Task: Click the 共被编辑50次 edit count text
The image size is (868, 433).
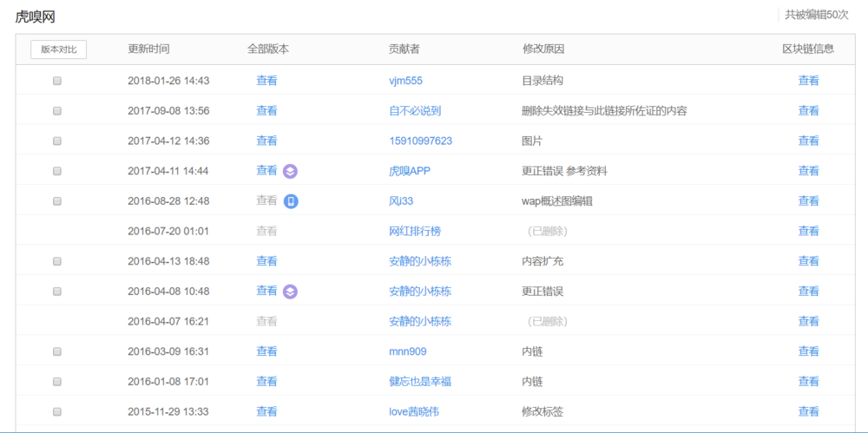Action: click(x=817, y=15)
